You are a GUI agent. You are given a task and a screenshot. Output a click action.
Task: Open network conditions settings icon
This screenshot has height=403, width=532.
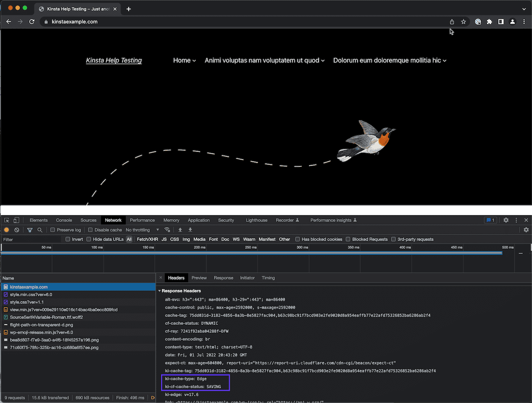click(167, 230)
